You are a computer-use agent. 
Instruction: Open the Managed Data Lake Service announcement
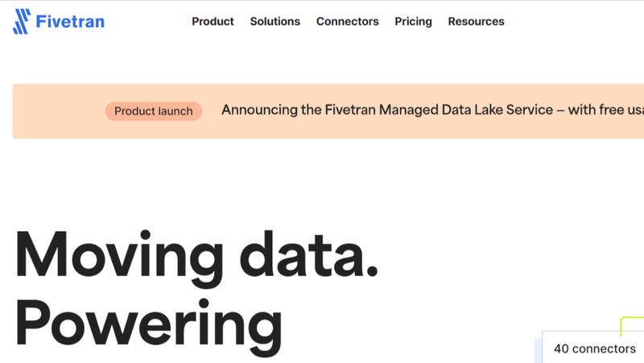(432, 109)
